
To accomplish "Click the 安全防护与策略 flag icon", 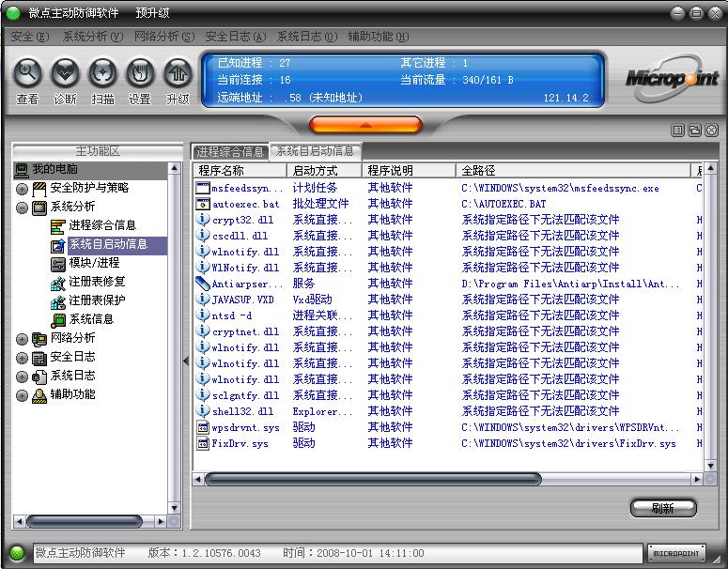I will [x=39, y=189].
